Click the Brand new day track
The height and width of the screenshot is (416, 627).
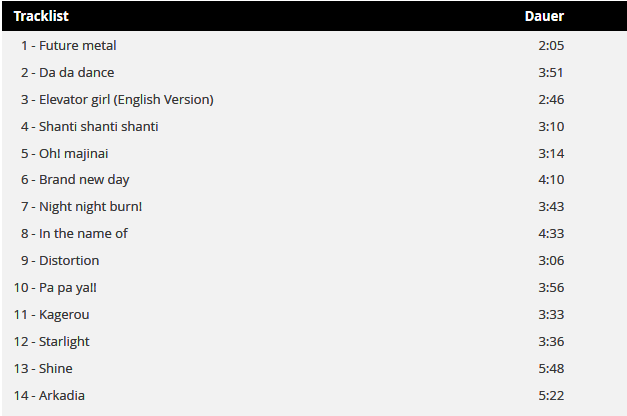75,180
